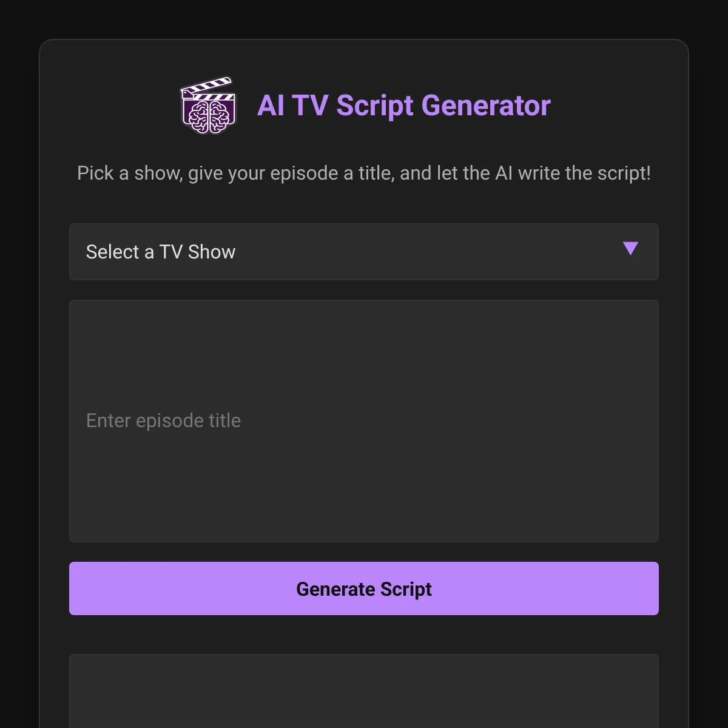This screenshot has width=728, height=728.
Task: Click 'AI TV' at the start of the title
Action: (292, 106)
